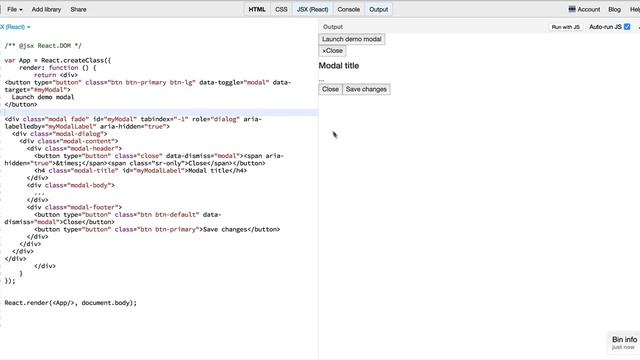Open the JSX (React) language dropdown
640x360 pixels.
(15, 27)
